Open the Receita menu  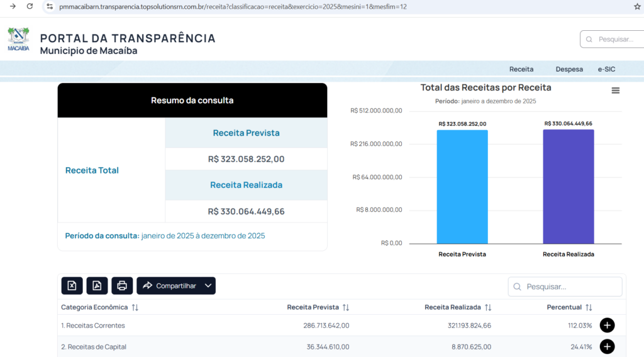(x=521, y=69)
